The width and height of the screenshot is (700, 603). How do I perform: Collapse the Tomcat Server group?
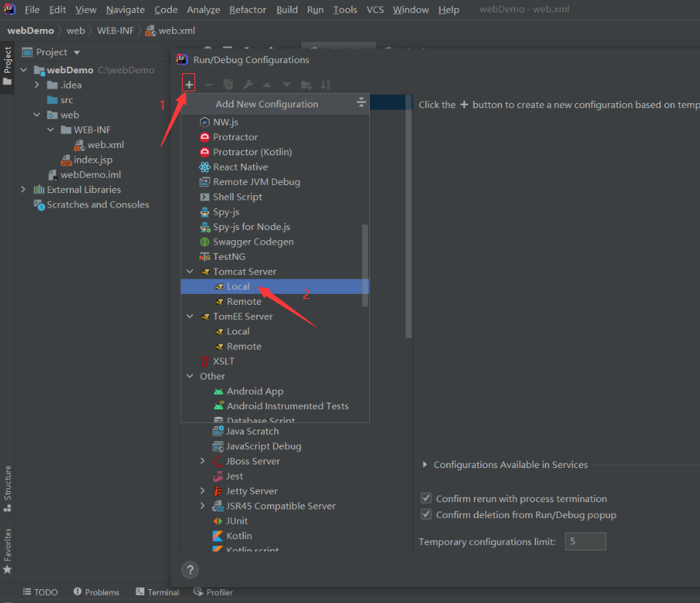(x=190, y=271)
